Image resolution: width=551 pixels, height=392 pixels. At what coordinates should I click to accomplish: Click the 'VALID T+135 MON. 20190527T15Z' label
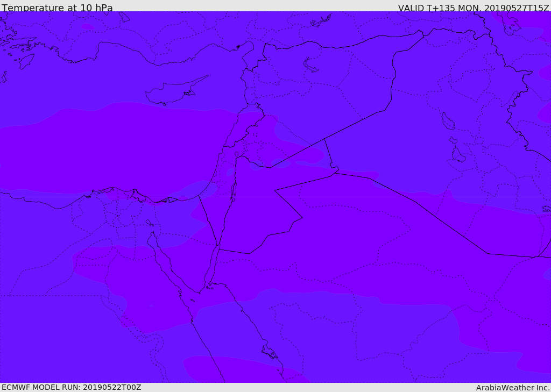point(474,8)
